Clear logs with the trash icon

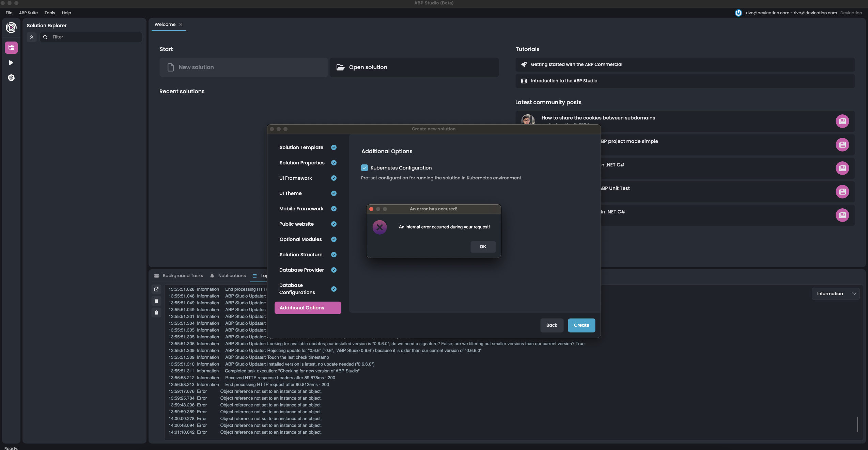(x=156, y=301)
